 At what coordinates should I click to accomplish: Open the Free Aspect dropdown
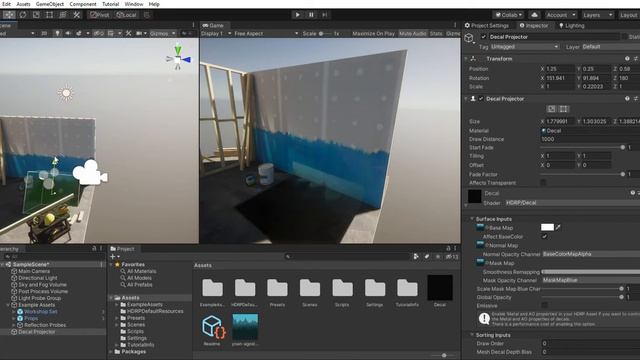point(266,33)
